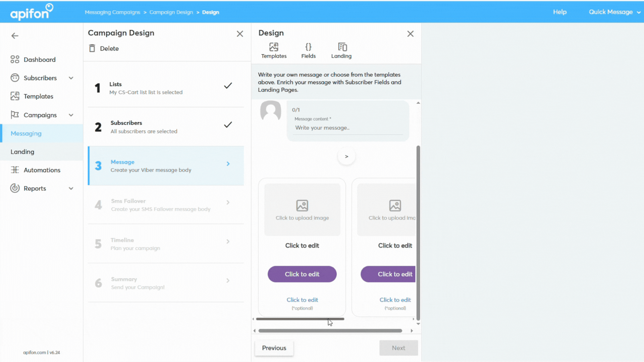
Task: Select Messaging in the sidebar
Action: coord(26,133)
